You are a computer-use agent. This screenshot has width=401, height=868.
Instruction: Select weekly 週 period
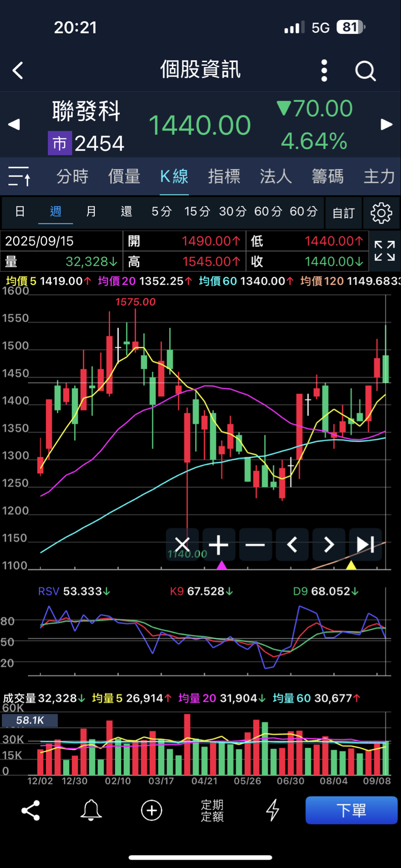click(x=56, y=211)
